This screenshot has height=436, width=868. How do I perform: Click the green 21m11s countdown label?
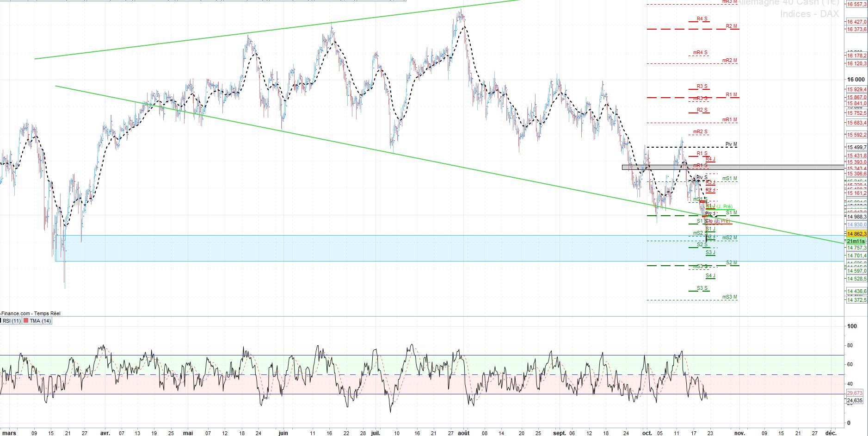click(856, 241)
